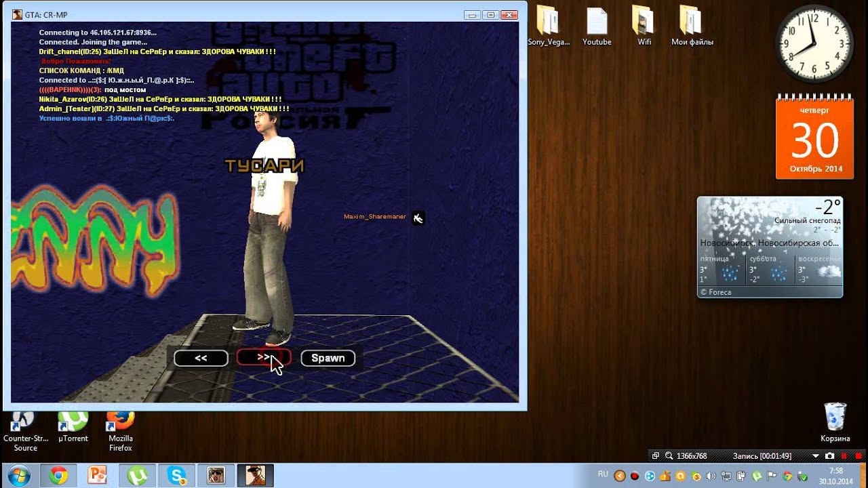Click the calendar gadget showing 30

pos(814,138)
